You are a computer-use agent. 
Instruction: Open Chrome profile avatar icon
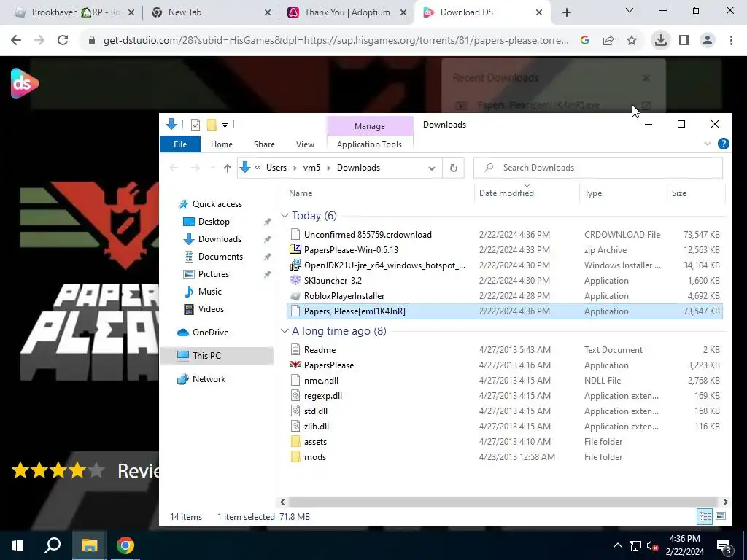(x=708, y=41)
